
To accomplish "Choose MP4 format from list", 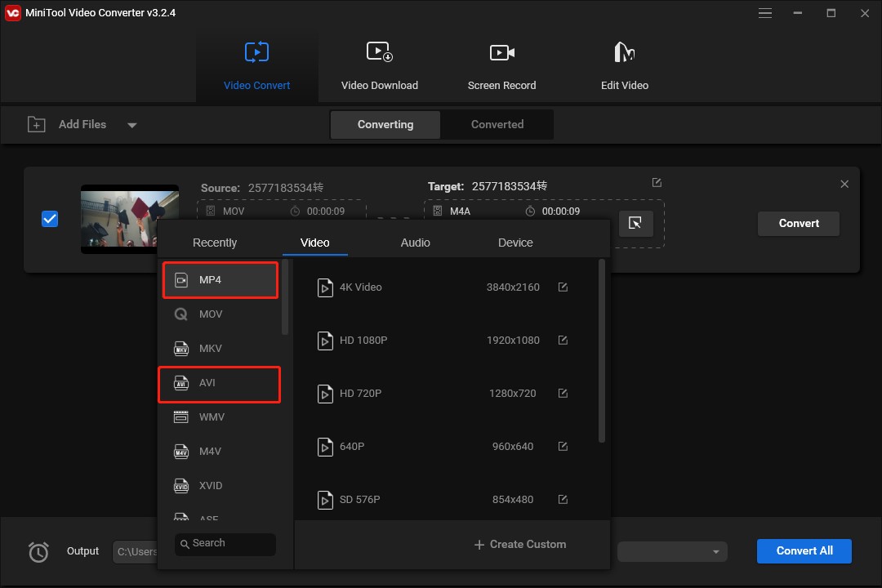I will pyautogui.click(x=220, y=279).
